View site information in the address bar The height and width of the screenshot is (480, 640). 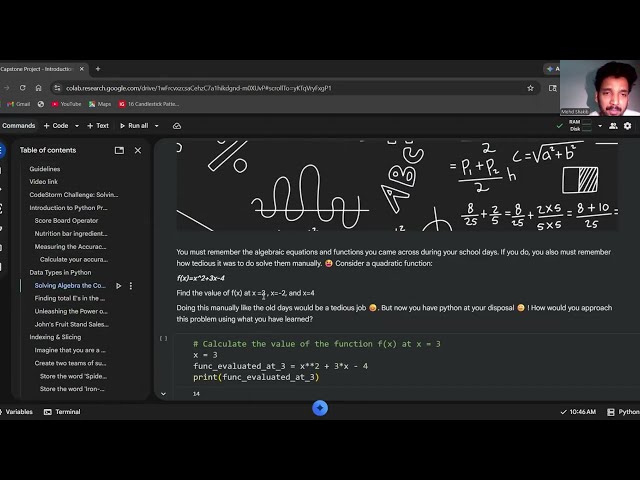click(x=57, y=88)
